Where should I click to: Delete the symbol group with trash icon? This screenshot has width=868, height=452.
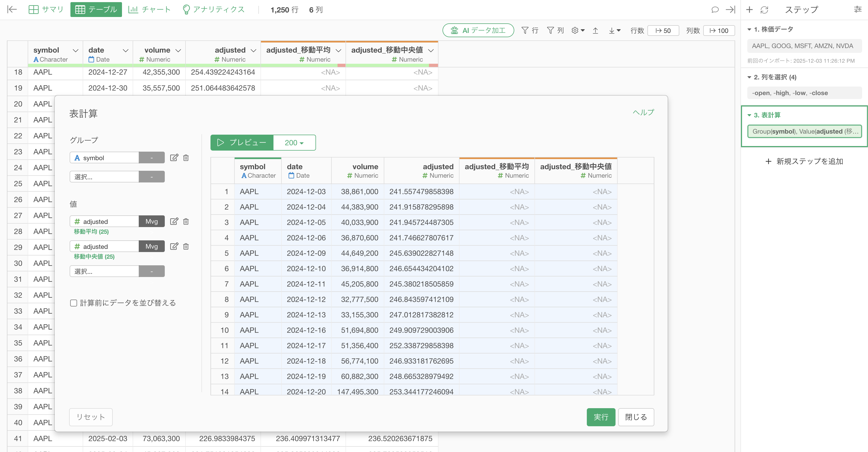click(186, 158)
